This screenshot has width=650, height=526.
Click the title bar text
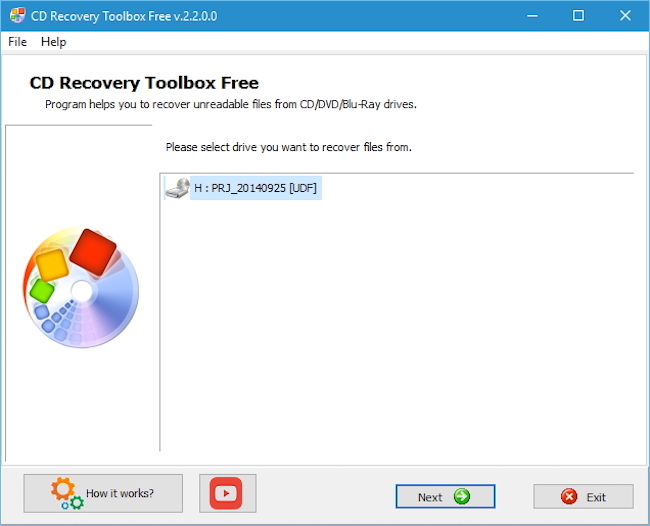click(124, 16)
